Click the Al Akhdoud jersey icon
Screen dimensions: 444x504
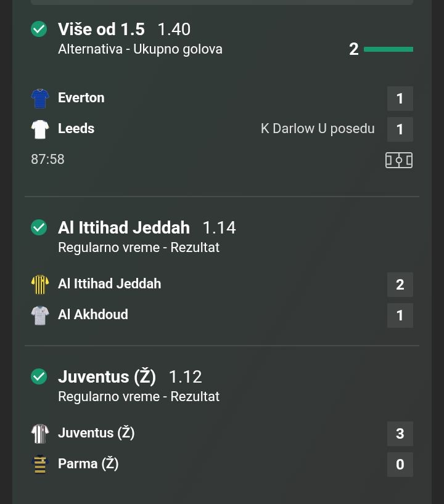click(x=40, y=315)
